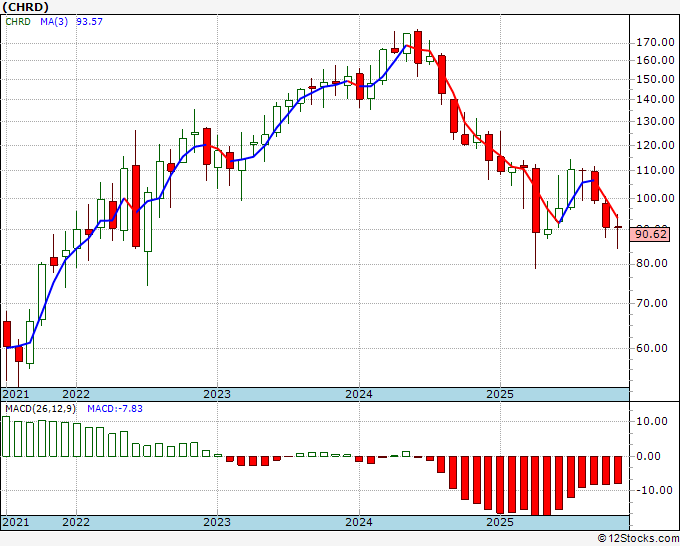This screenshot has width=680, height=546.
Task: Click the green CHRD legend label
Action: click(18, 22)
